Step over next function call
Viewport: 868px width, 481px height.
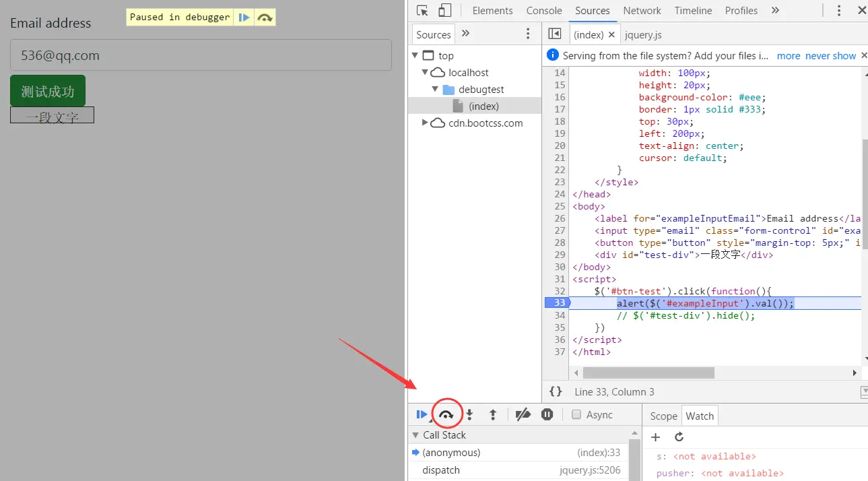coord(446,415)
